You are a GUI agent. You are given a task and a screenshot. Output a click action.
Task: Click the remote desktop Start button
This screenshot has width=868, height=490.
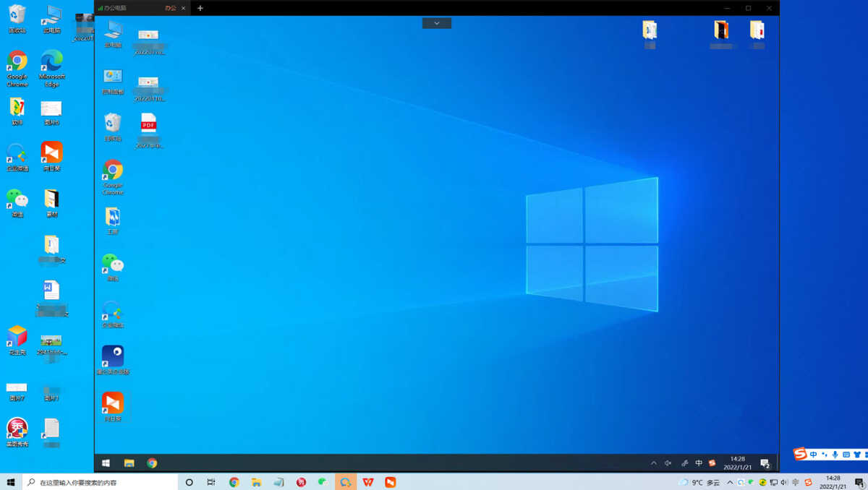pyautogui.click(x=106, y=463)
